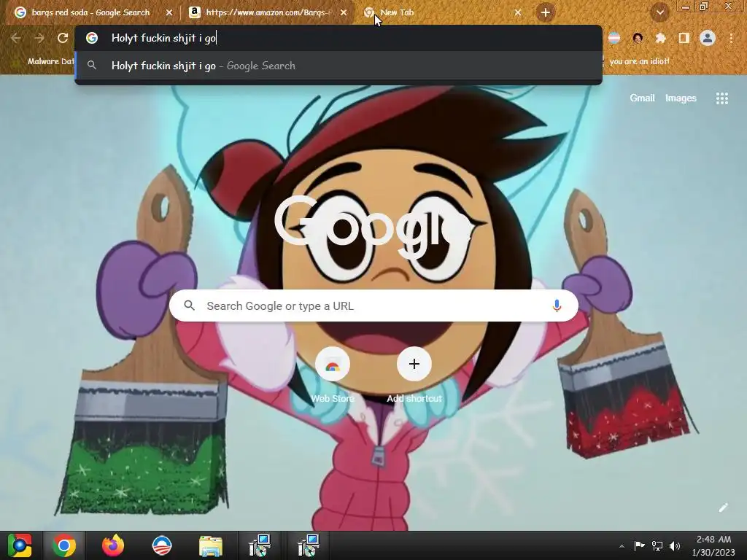The height and width of the screenshot is (560, 747).
Task: Open the Action Center flag icon
Action: [x=639, y=546]
